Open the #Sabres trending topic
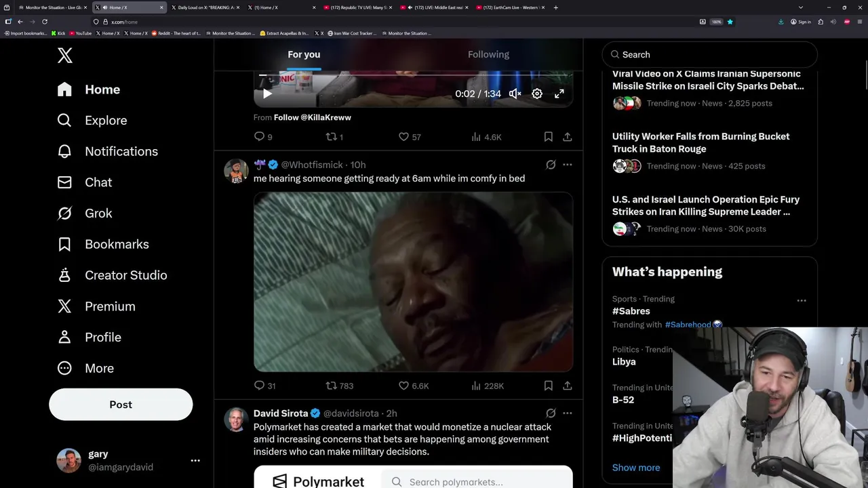868x488 pixels. pyautogui.click(x=631, y=311)
